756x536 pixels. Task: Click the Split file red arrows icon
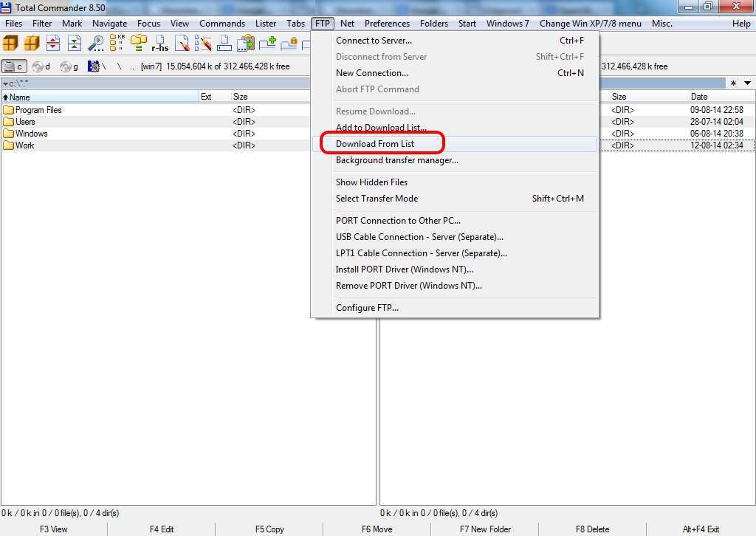pos(53,44)
